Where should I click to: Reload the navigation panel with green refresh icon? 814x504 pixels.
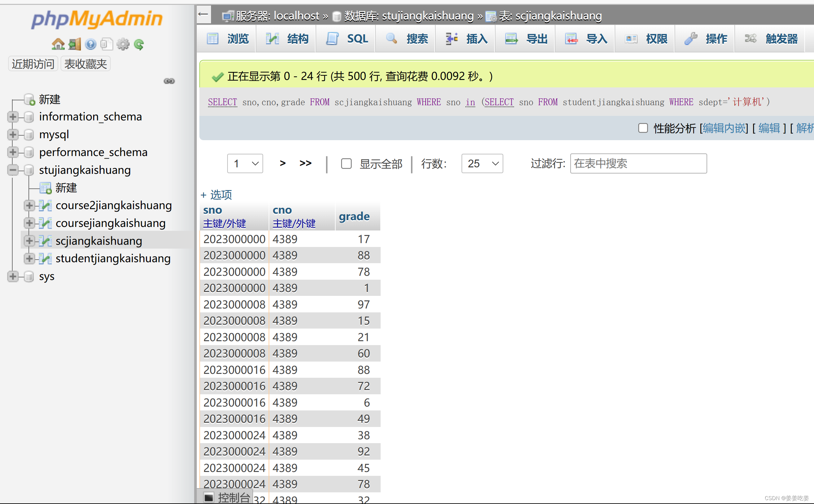click(x=139, y=44)
